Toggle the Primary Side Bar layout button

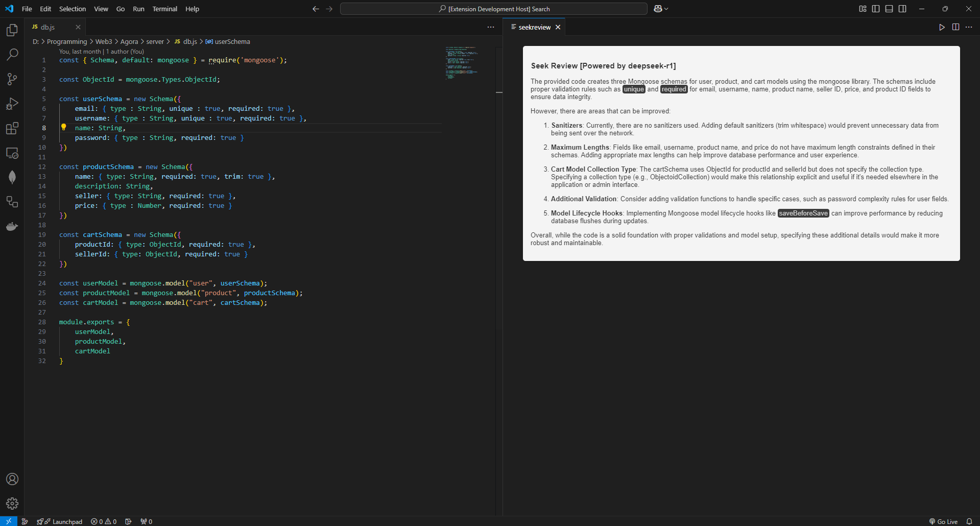pyautogui.click(x=876, y=9)
